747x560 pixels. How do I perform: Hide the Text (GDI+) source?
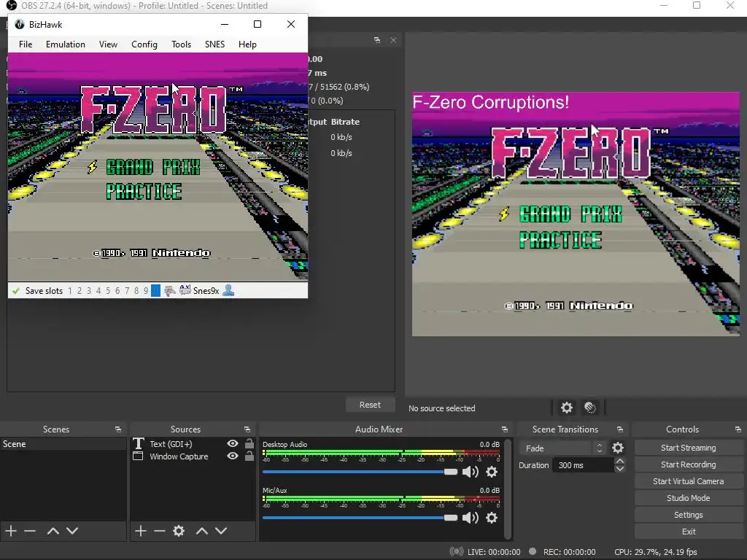pyautogui.click(x=233, y=443)
